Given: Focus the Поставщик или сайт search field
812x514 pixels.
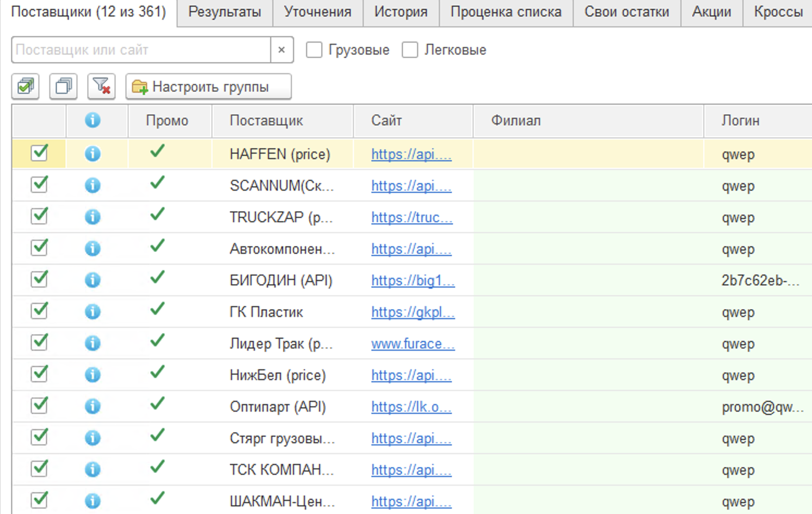Looking at the screenshot, I should tap(141, 50).
